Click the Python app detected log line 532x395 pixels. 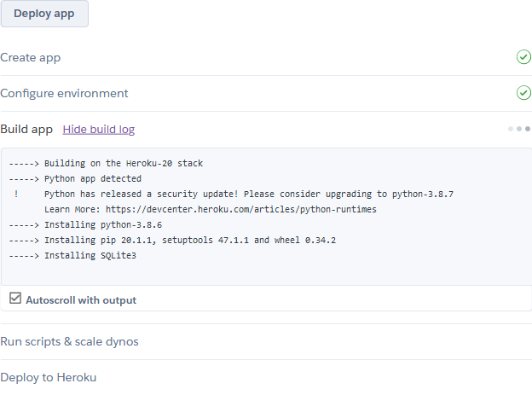[93, 178]
